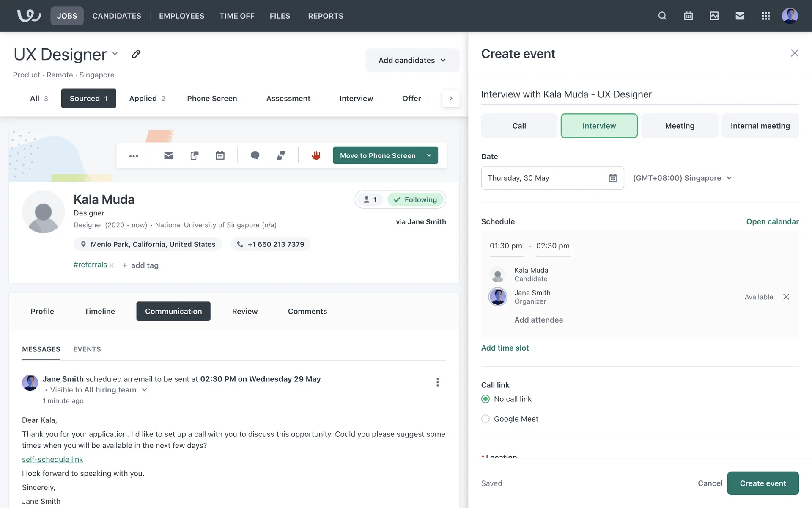Toggle the Following button for Kala Muda
The width and height of the screenshot is (812, 508).
[x=415, y=199]
